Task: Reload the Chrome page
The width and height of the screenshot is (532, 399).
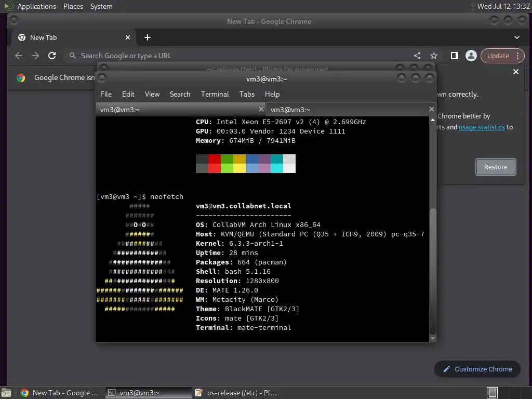Action: (52, 56)
